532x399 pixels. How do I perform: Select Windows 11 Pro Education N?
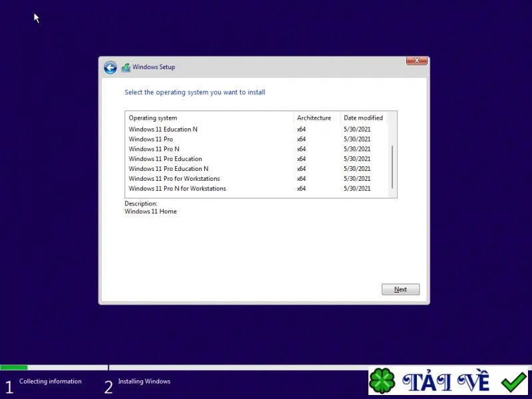coord(256,169)
